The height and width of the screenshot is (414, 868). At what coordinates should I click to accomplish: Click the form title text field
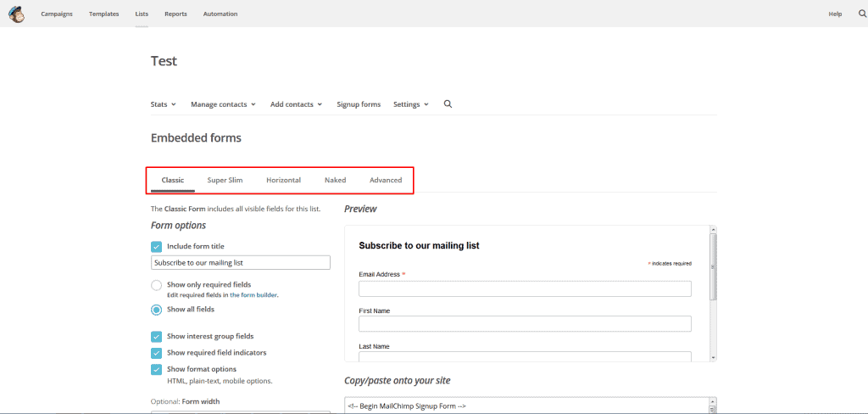click(241, 263)
